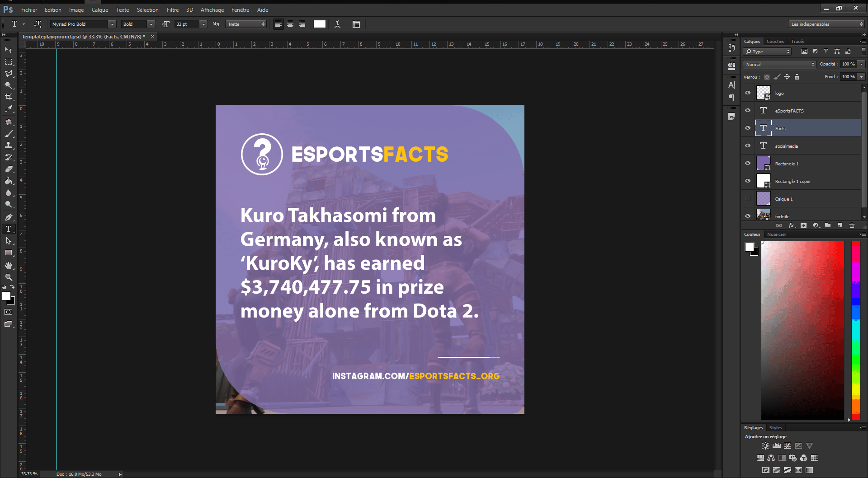Open the History panel icon
The height and width of the screenshot is (478, 868).
click(731, 47)
